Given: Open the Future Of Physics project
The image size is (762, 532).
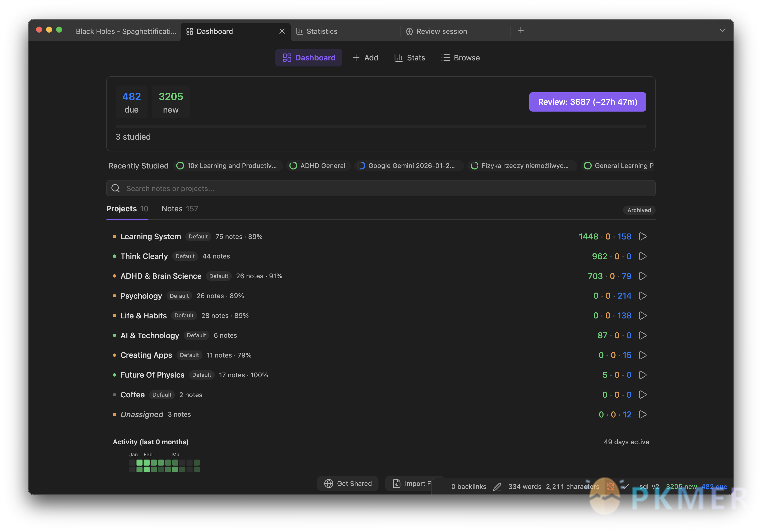Looking at the screenshot, I should (x=152, y=375).
